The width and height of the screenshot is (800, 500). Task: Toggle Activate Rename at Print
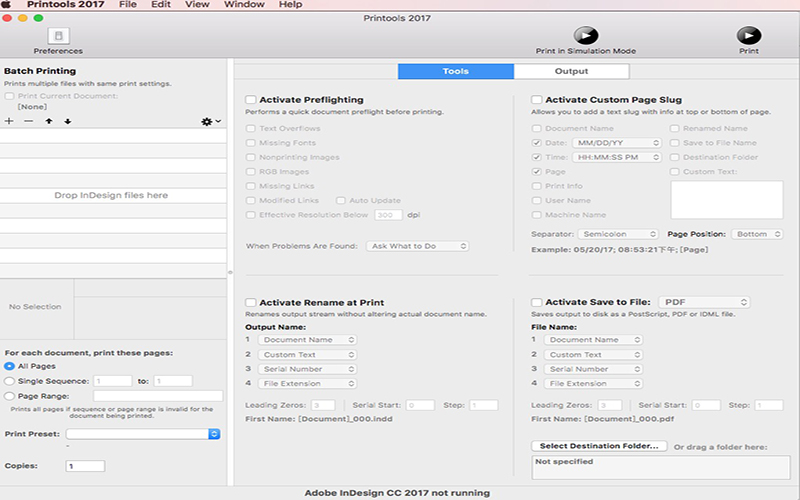pyautogui.click(x=251, y=303)
